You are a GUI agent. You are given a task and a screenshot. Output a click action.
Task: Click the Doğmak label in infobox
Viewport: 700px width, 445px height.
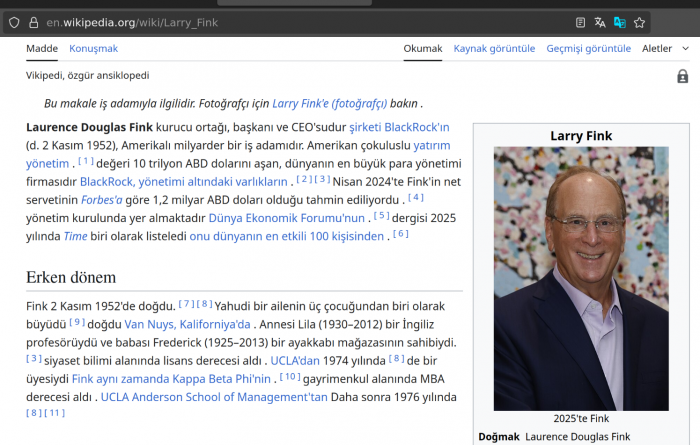[499, 437]
